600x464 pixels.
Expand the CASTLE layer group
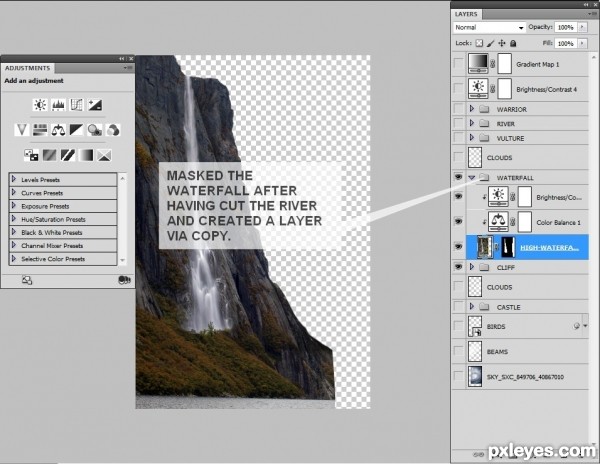point(472,307)
